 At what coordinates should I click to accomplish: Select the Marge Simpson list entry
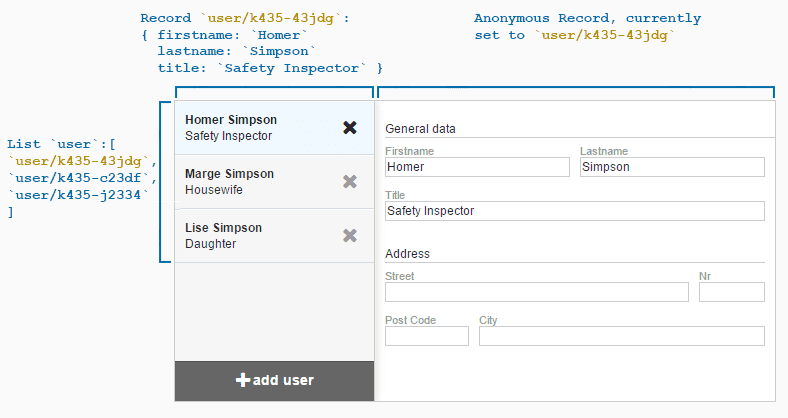pyautogui.click(x=229, y=173)
